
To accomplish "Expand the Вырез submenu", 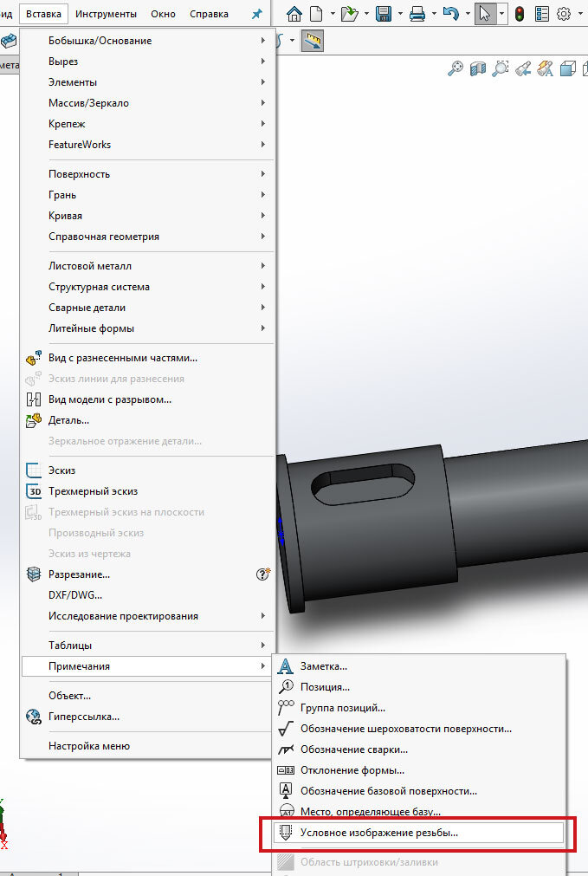I will tap(147, 62).
